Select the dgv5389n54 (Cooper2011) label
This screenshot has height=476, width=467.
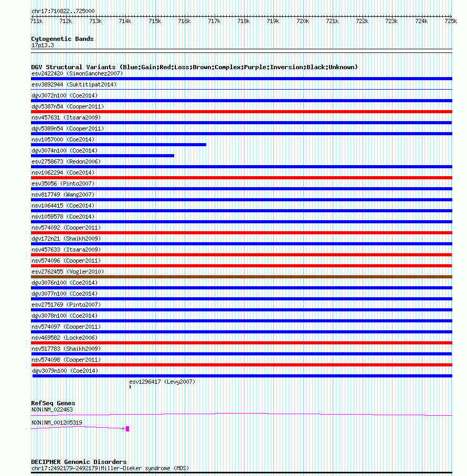68,129
